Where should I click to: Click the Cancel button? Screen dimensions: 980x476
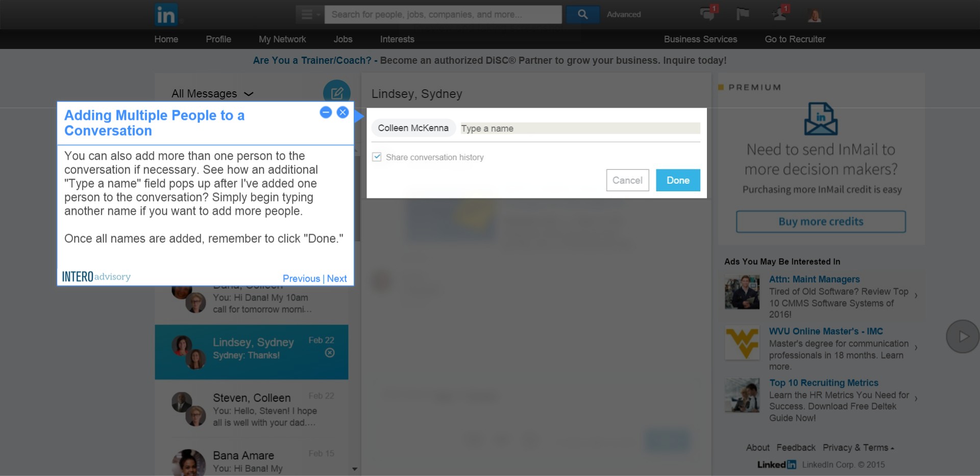pos(627,180)
